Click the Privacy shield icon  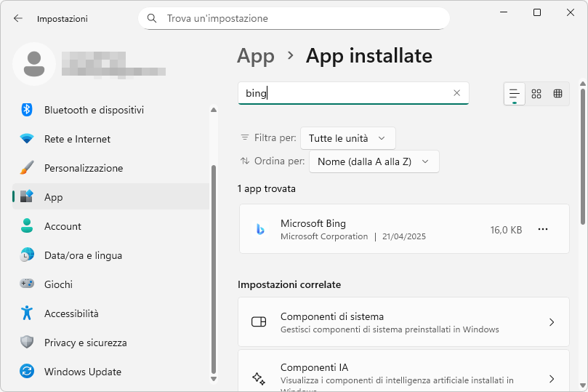tap(27, 342)
